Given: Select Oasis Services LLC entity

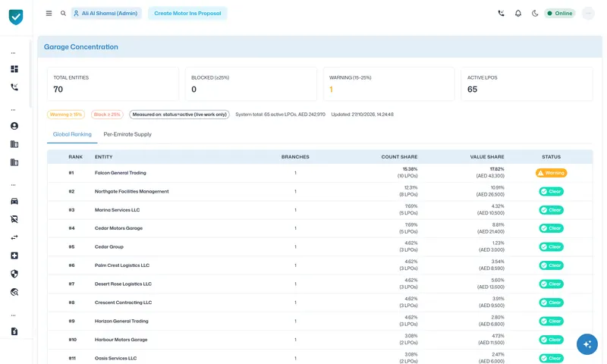Looking at the screenshot, I should click(x=116, y=358).
